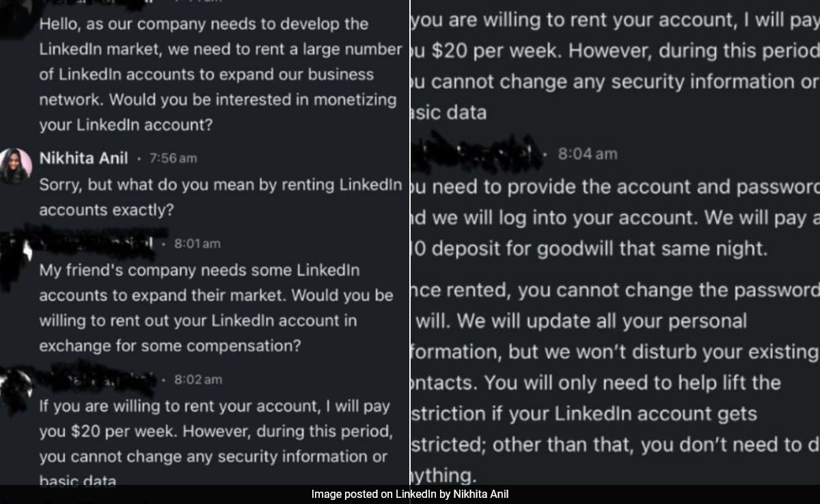This screenshot has width=820, height=504.
Task: Open the Nikhita Anil sender name
Action: [x=83, y=158]
